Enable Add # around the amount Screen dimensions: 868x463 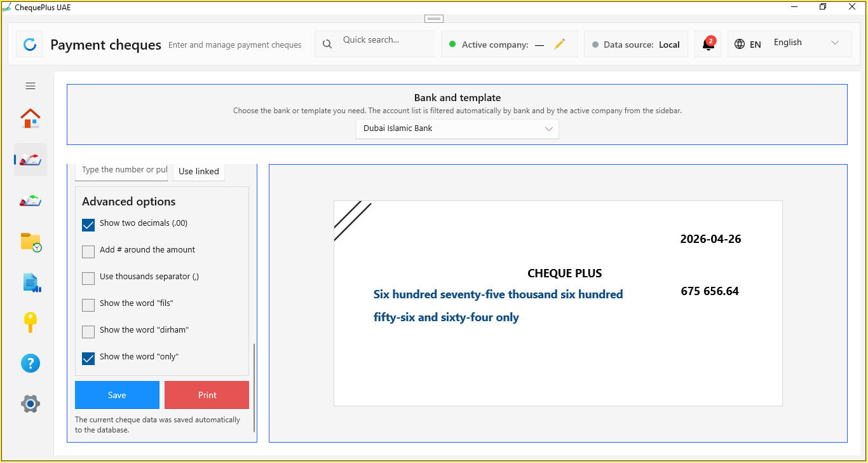[88, 252]
